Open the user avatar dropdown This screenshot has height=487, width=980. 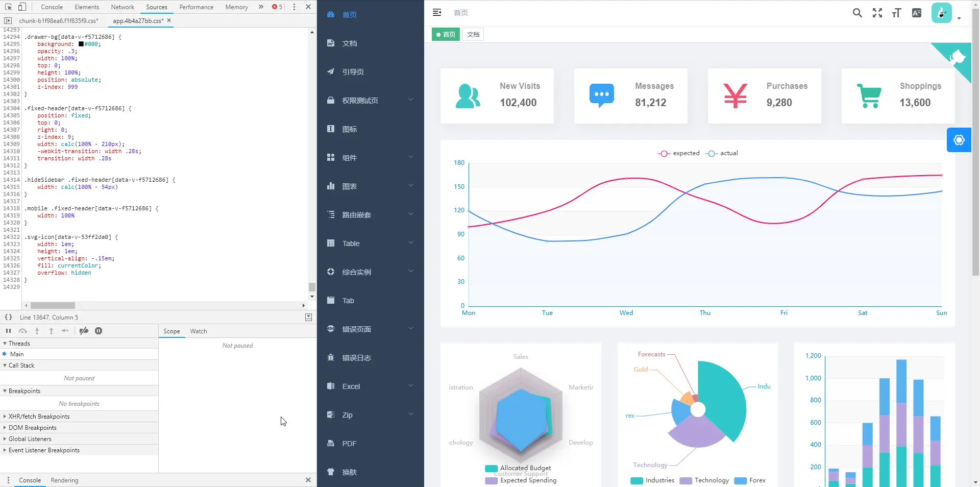click(946, 13)
